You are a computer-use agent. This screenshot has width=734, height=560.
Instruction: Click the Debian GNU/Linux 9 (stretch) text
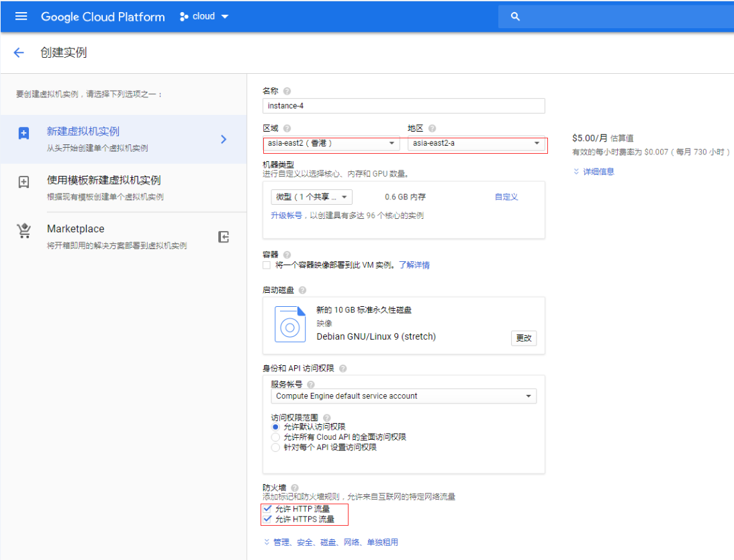tap(376, 336)
